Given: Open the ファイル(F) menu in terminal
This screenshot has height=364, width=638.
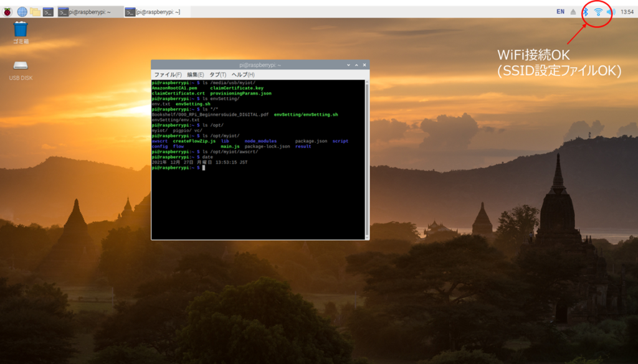Looking at the screenshot, I should (x=168, y=75).
